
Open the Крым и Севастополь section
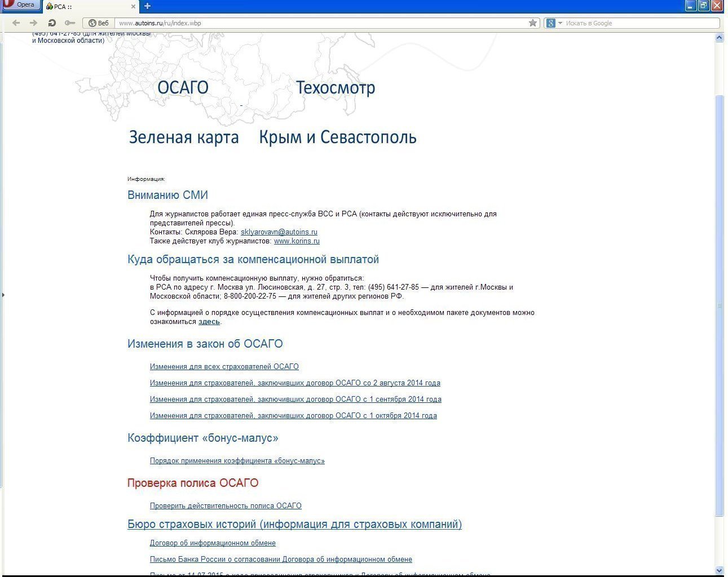coord(337,137)
